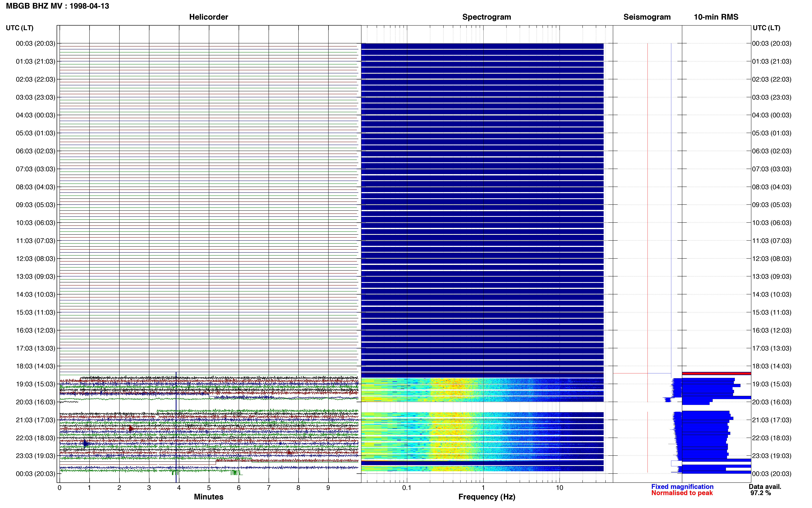Click the left time label '10:03 (06:03)'

tap(36, 223)
